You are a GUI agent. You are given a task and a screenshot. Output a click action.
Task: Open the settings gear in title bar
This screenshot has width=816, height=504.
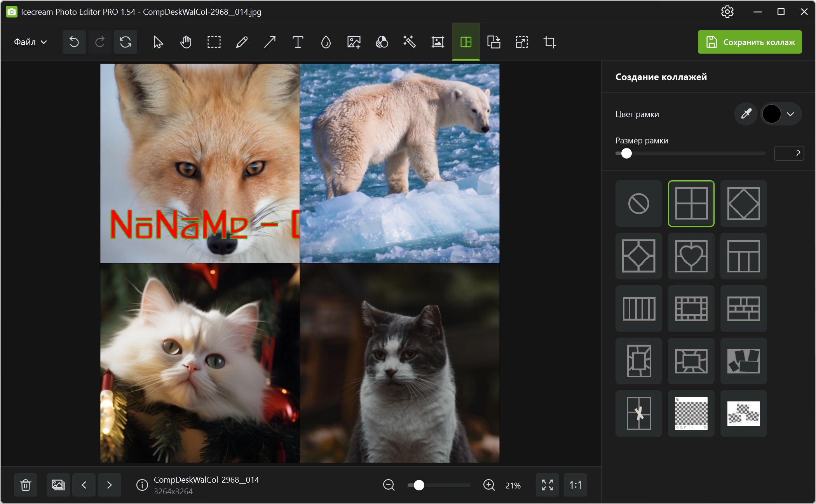pyautogui.click(x=727, y=12)
